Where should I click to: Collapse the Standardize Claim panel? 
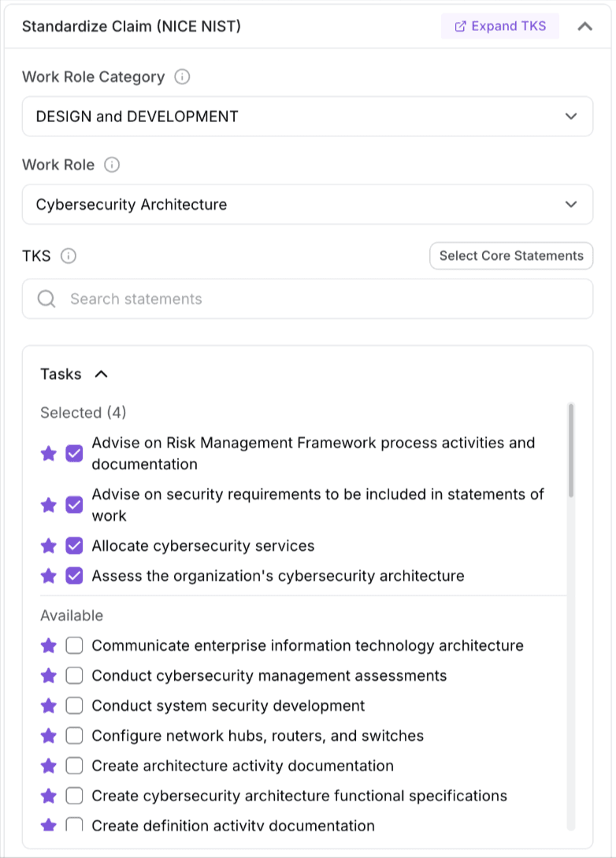tap(584, 26)
